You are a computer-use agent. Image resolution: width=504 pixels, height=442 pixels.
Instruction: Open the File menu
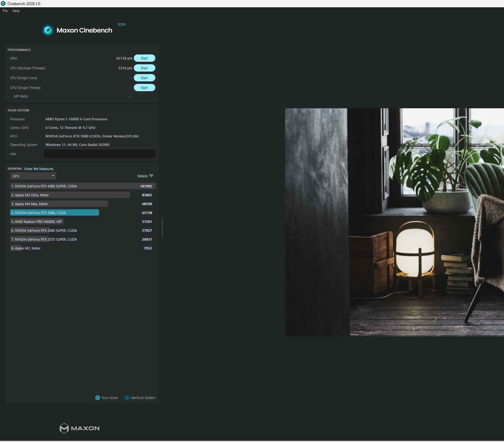click(x=5, y=11)
